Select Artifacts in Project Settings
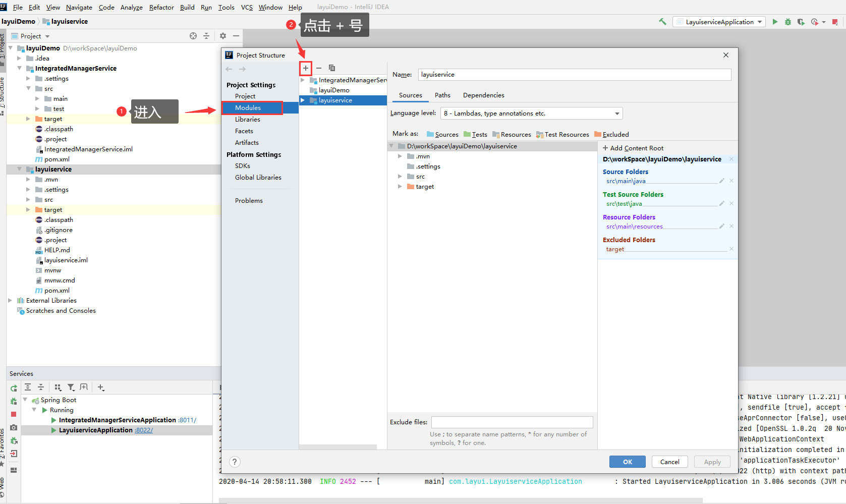This screenshot has width=846, height=504. (x=247, y=142)
